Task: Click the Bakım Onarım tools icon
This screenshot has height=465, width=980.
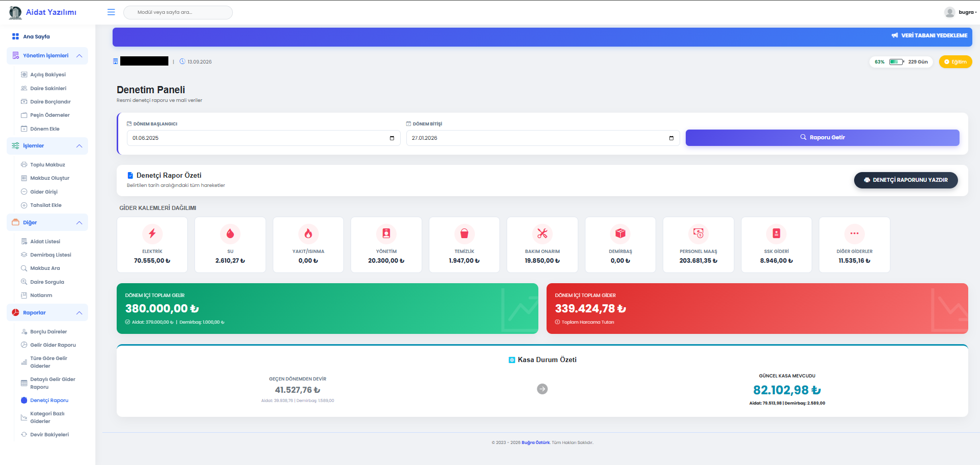Action: pos(542,234)
